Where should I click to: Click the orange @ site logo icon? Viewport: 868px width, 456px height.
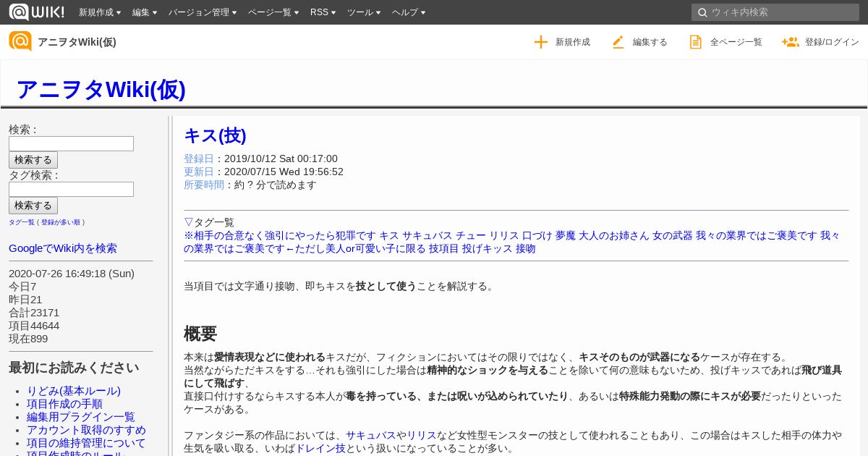pyautogui.click(x=20, y=41)
